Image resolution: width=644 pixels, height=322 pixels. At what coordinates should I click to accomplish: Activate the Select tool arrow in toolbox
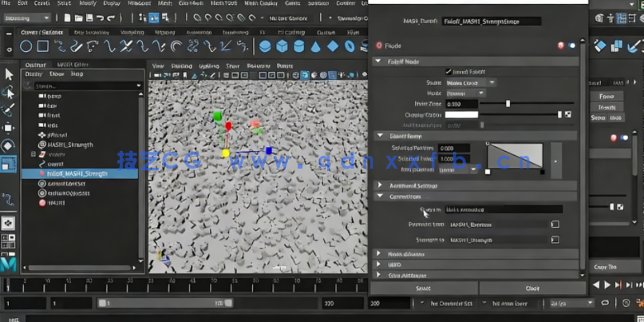9,74
